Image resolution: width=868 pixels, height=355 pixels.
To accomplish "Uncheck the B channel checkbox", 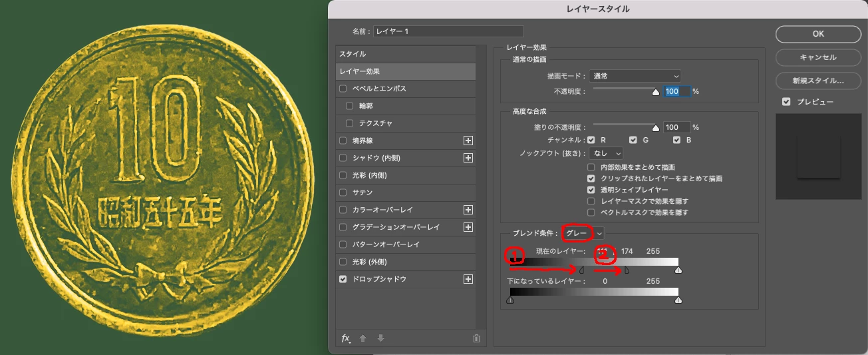I will (677, 140).
